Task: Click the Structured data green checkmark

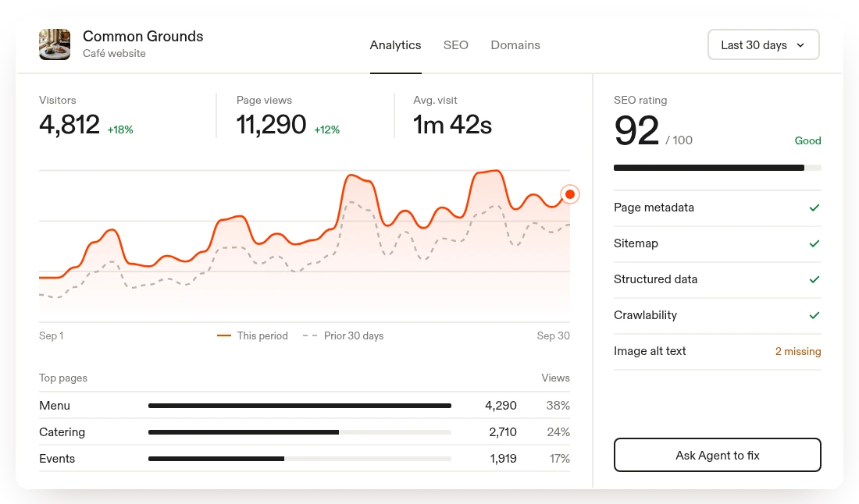Action: [814, 279]
